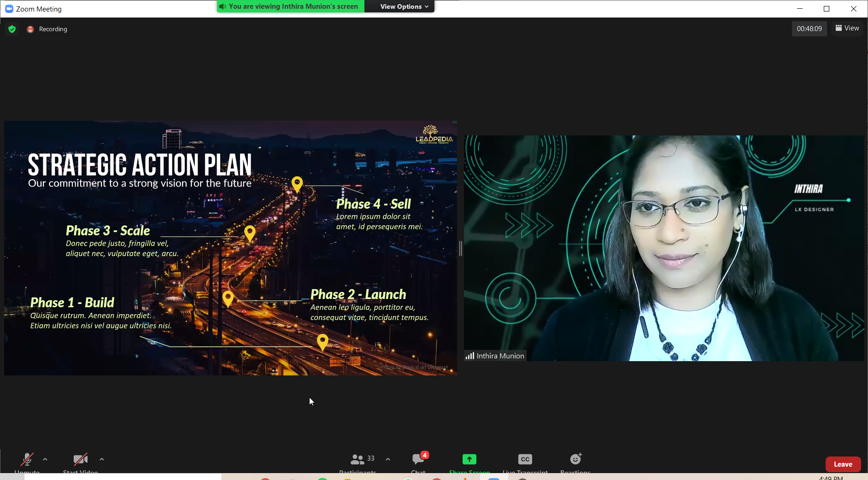Expand audio options arrow next to Unmute

point(45,459)
